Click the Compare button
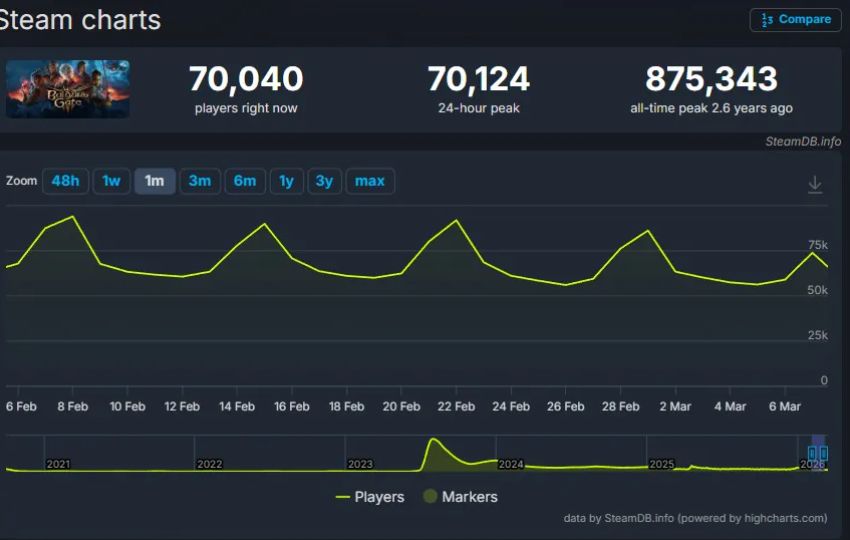 pos(795,20)
